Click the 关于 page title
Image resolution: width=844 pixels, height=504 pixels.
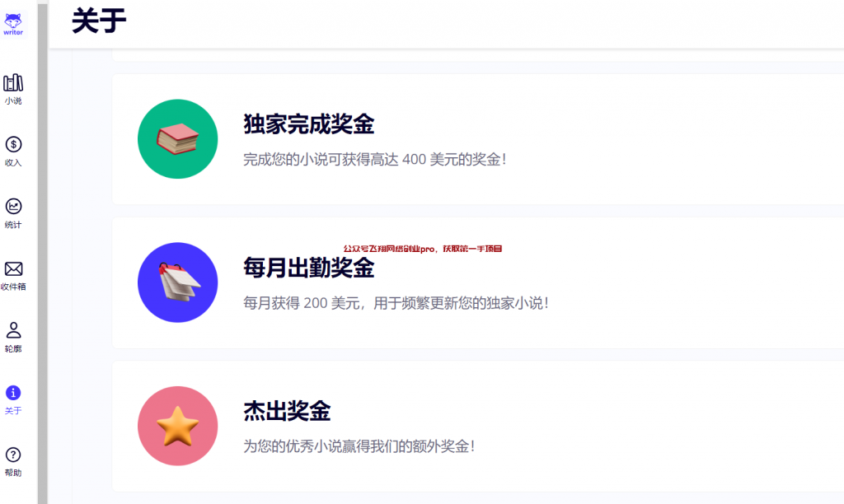99,21
